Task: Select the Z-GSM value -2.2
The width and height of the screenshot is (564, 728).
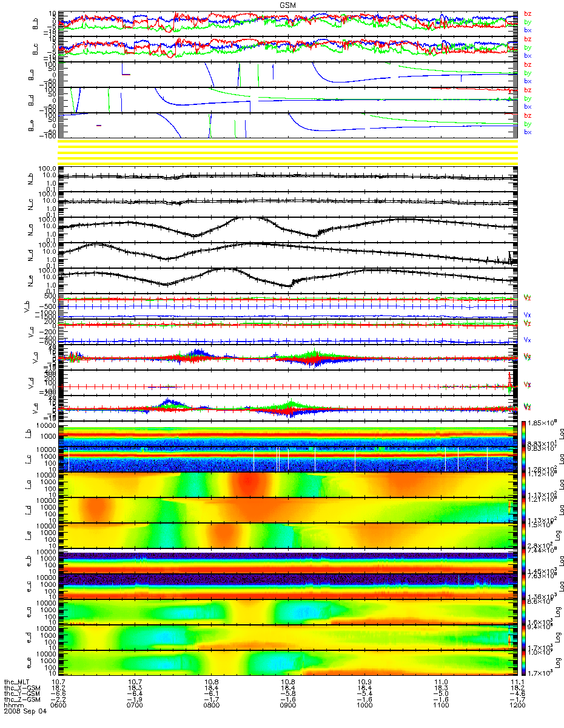Action: [x=58, y=699]
